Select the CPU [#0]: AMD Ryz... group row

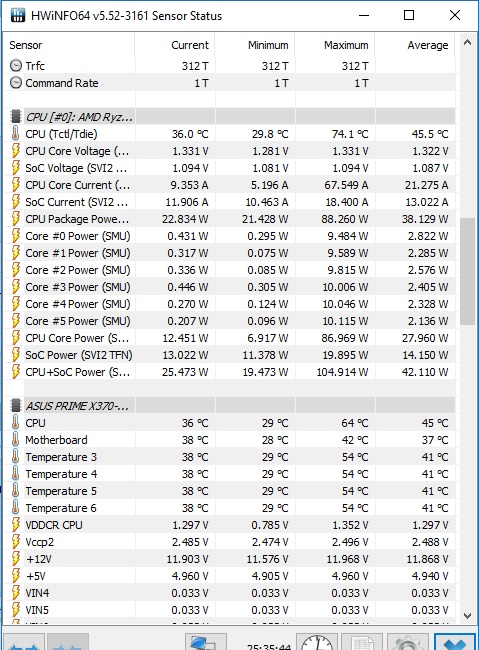click(x=230, y=117)
